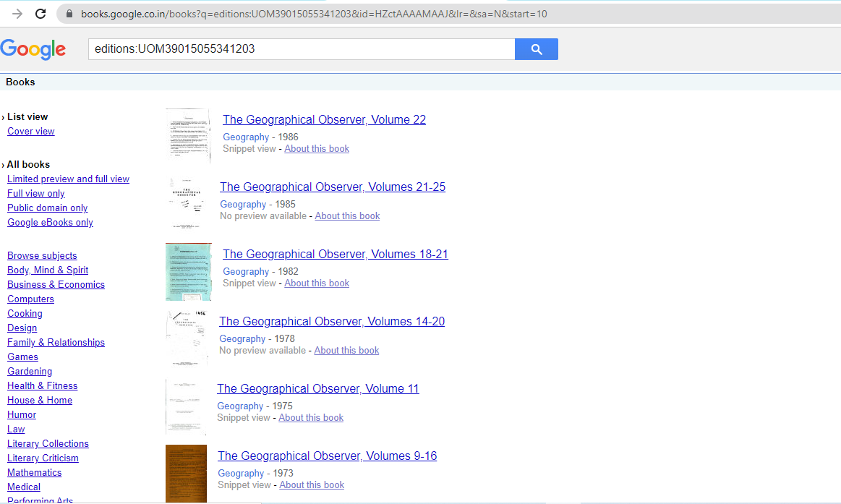Filter by Public domain only
Viewport: 841px width, 504px height.
point(47,208)
